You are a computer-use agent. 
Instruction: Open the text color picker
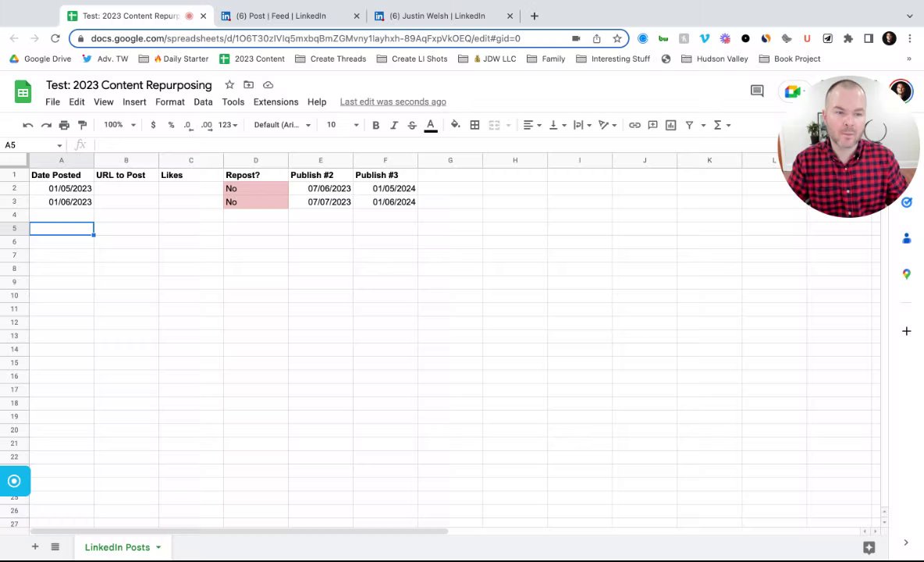[x=431, y=125]
